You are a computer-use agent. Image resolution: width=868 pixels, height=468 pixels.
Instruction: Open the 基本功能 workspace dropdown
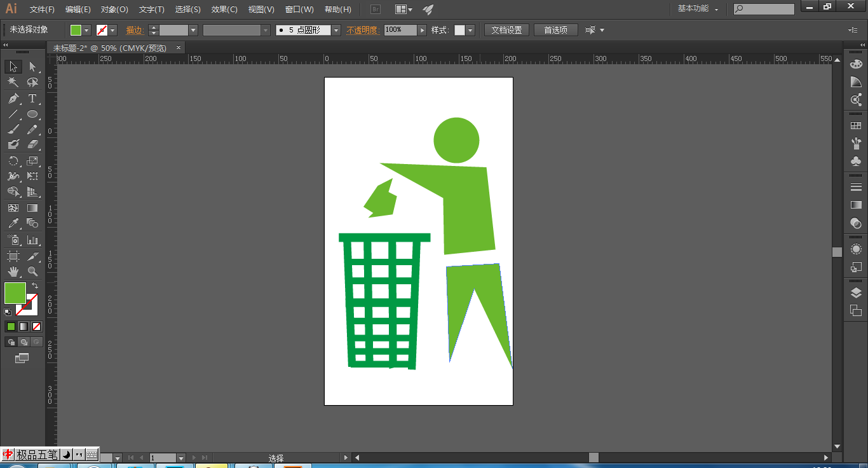pos(698,9)
